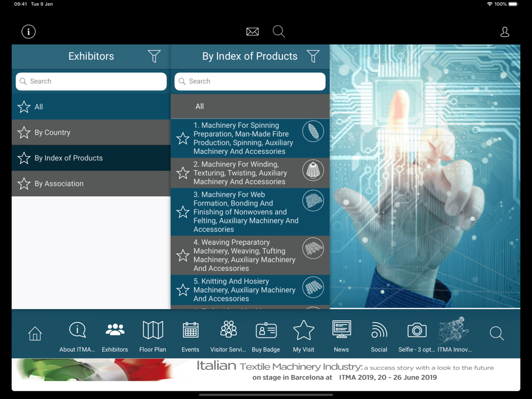Open 1. Machinery For Spinning Preparation
Screen dimensions: 532x399
(x=250, y=138)
